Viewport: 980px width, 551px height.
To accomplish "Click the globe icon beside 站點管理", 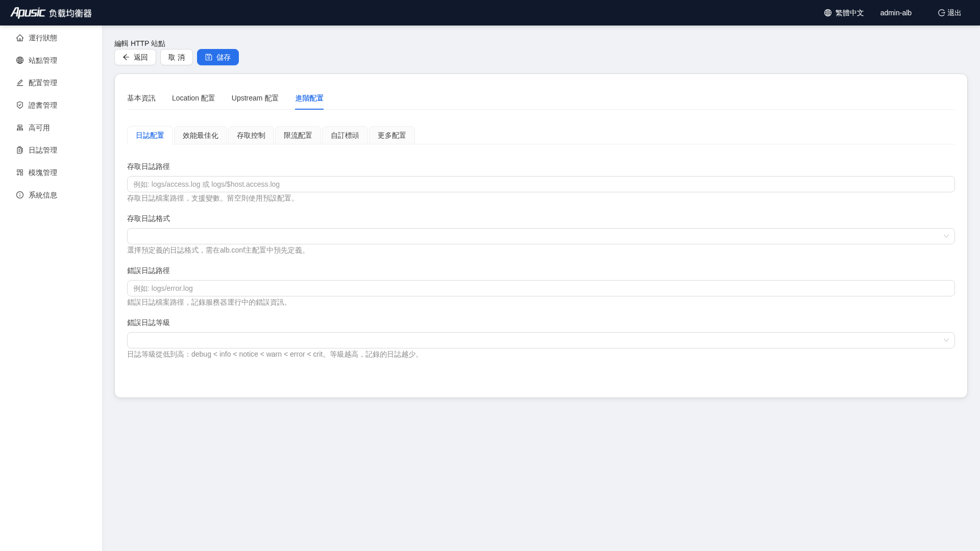I will point(20,60).
